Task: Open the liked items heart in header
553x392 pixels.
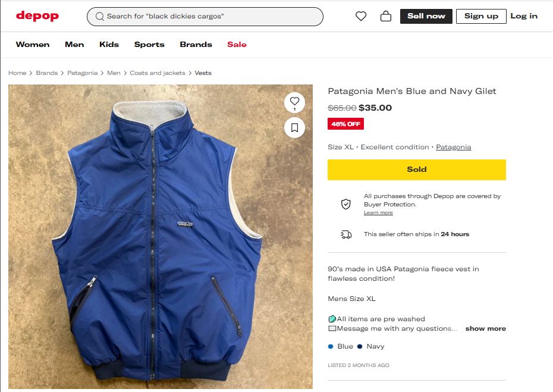Action: 361,17
